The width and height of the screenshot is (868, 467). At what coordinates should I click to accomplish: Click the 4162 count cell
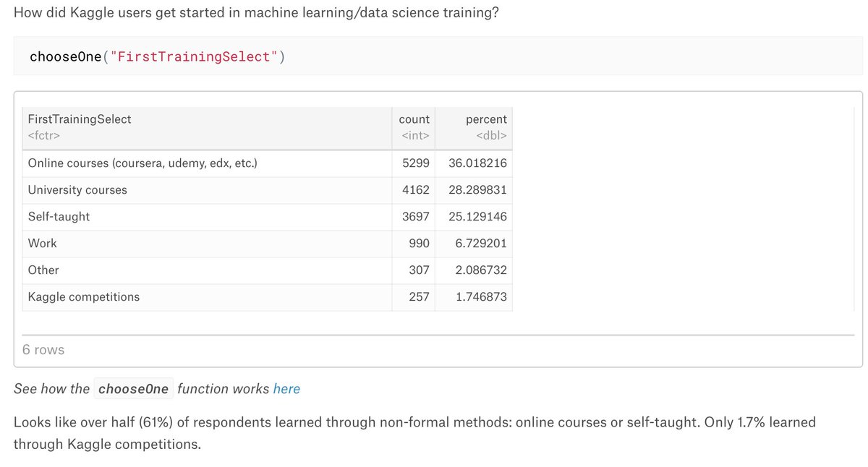(x=416, y=190)
